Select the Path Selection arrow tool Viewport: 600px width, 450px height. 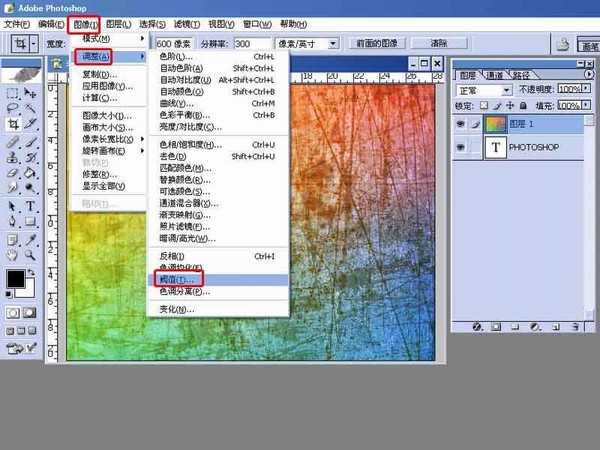12,206
